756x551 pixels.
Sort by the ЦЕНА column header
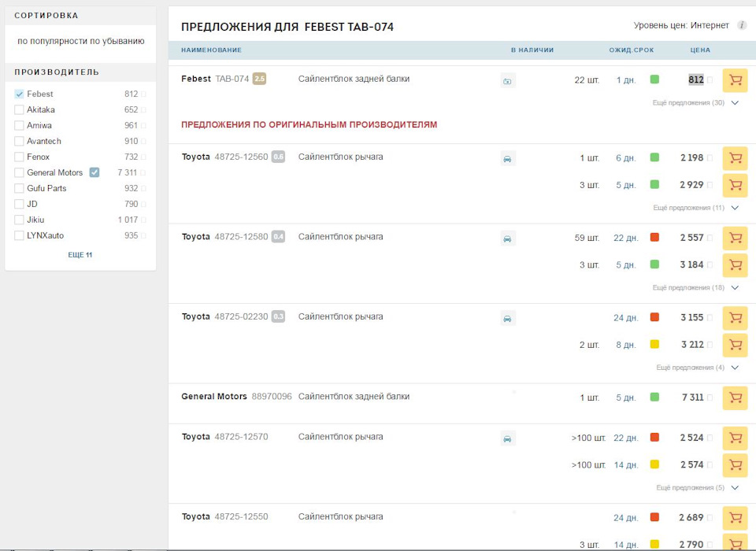699,50
